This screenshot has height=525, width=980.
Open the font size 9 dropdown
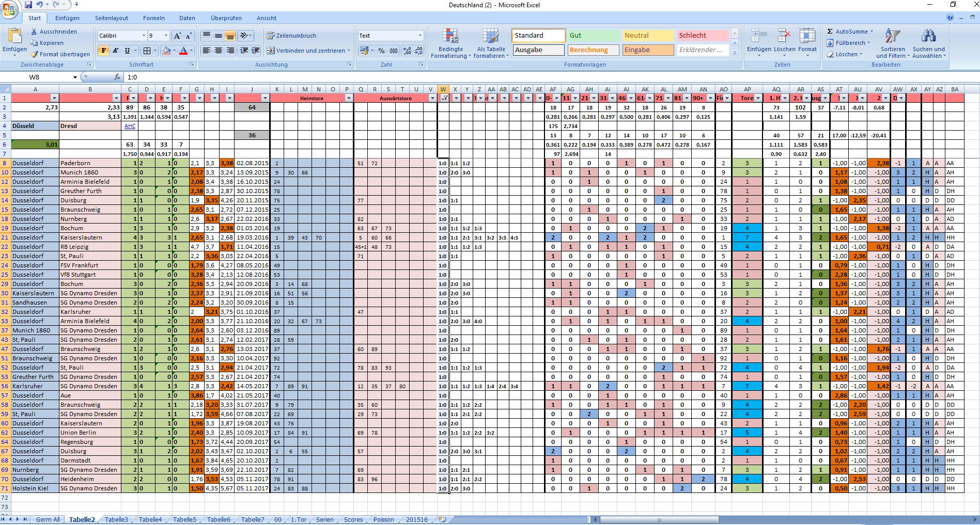pos(166,36)
